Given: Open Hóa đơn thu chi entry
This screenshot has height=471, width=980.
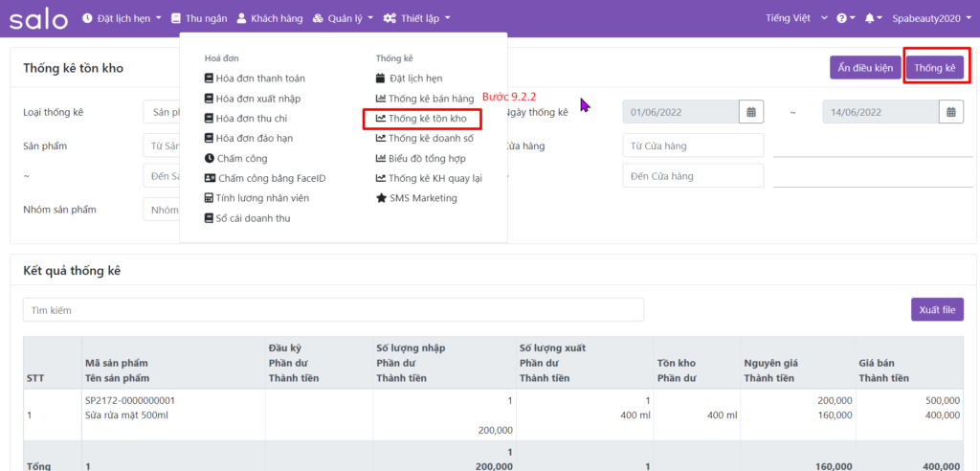Looking at the screenshot, I should (246, 118).
